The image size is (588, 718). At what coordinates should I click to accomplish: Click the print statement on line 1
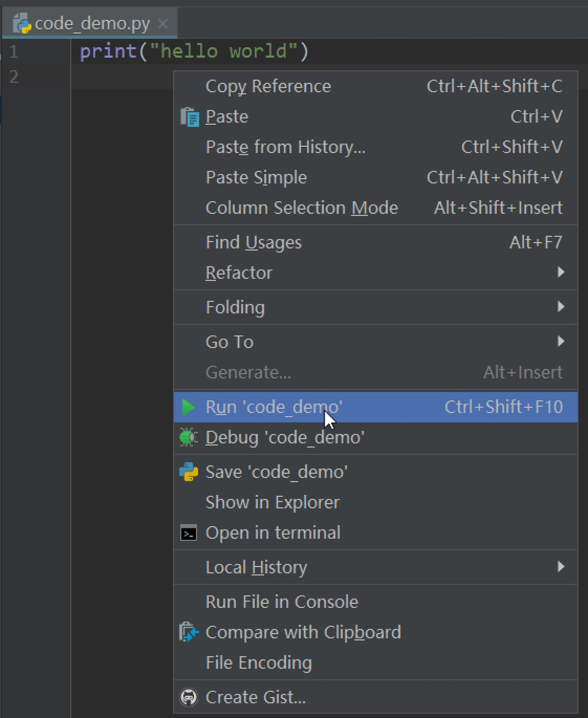click(x=194, y=51)
